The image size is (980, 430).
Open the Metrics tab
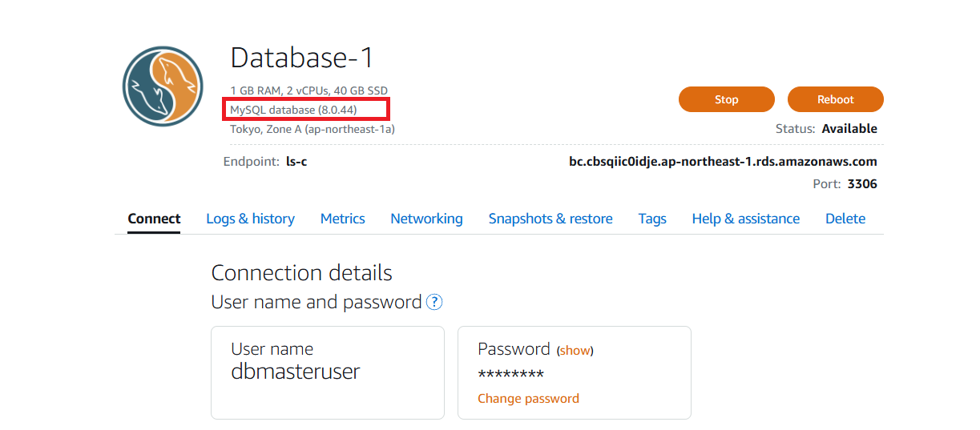342,219
